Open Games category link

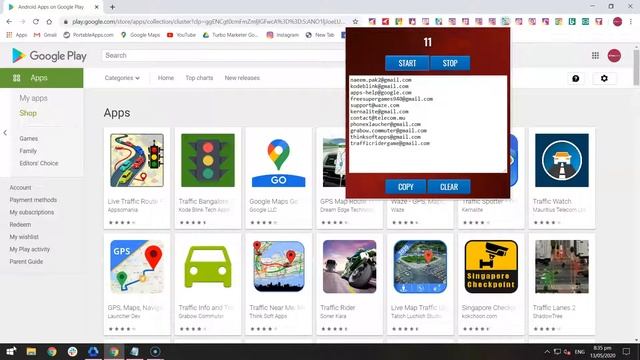29,139
